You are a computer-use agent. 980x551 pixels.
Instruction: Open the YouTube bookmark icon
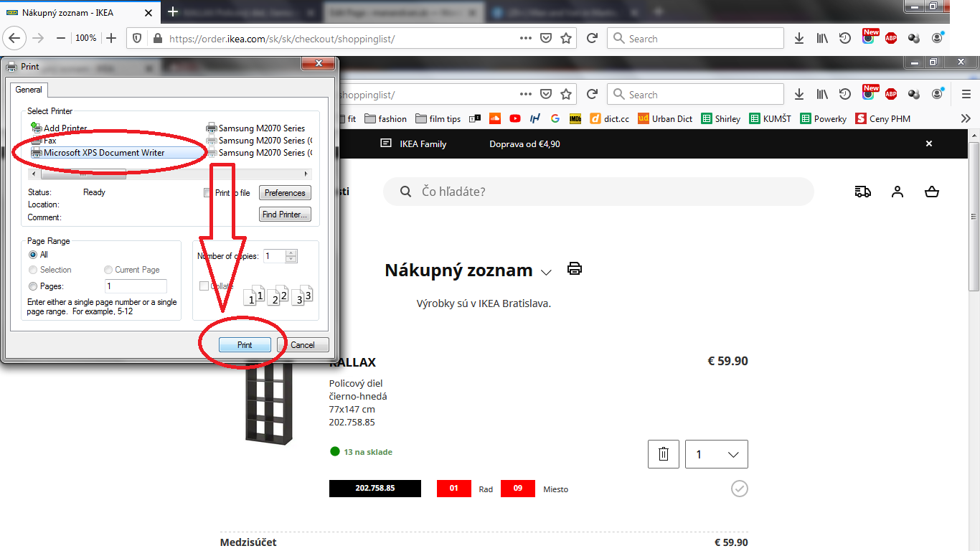coord(515,118)
